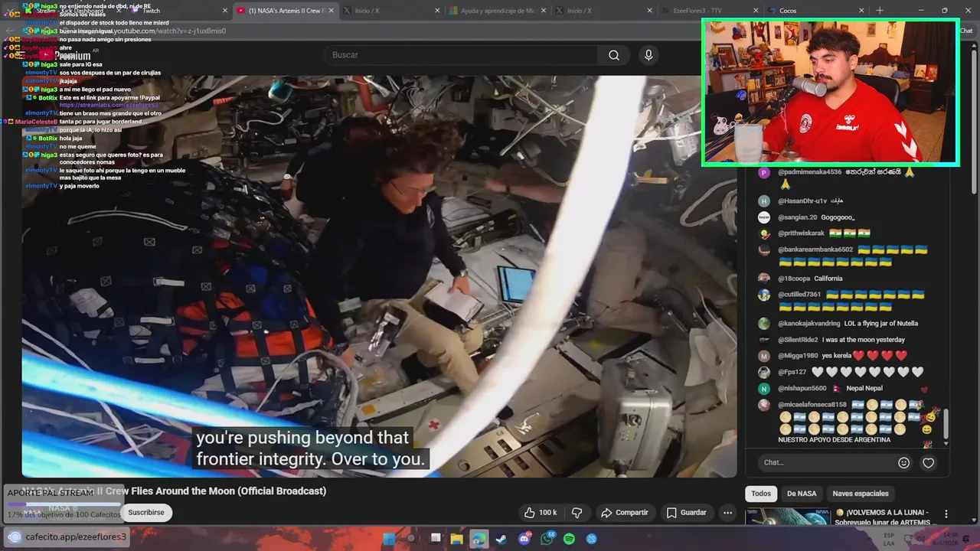Screen dimensions: 980x551
Task: Click the APORTE PAL STREAM goal progress bar
Action: coord(64,504)
